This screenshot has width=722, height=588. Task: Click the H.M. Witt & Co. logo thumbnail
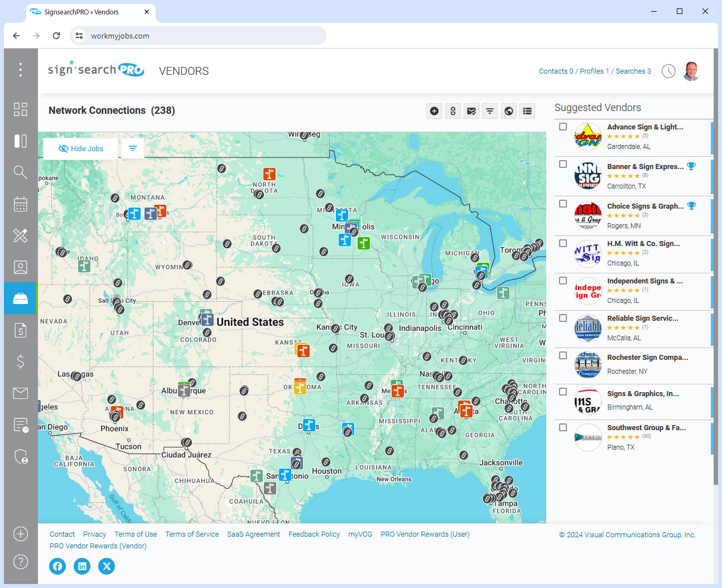(588, 253)
